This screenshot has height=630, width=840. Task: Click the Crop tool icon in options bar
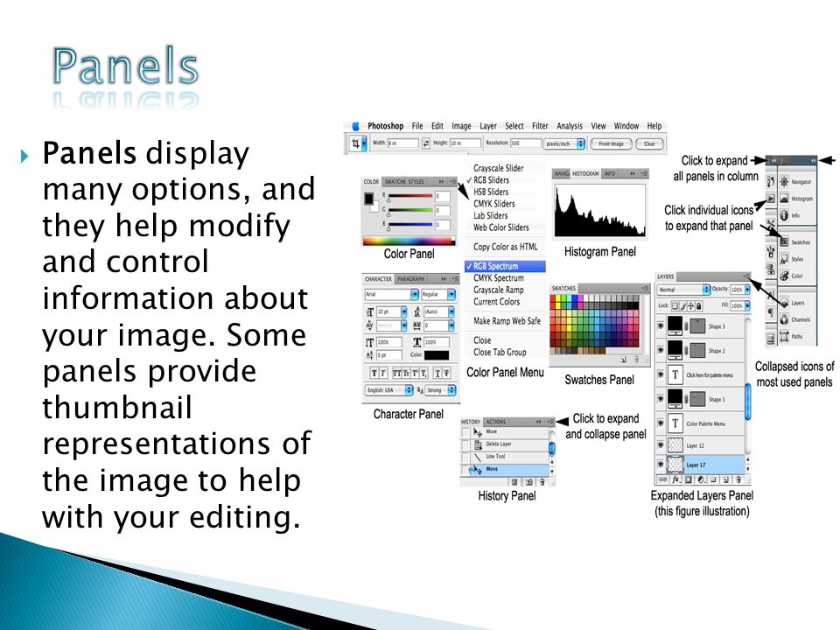pyautogui.click(x=355, y=143)
